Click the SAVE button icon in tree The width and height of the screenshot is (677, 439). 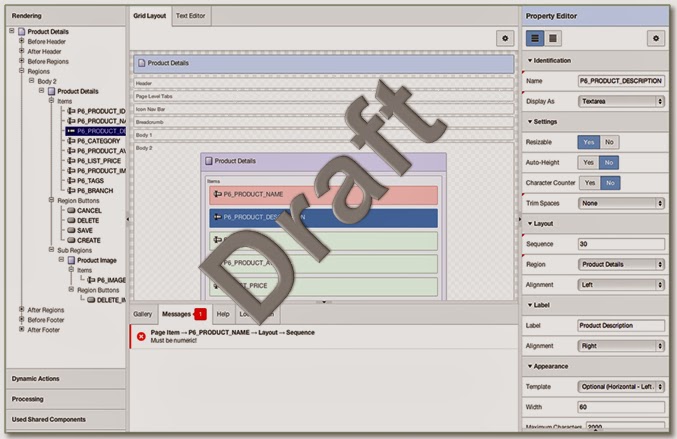tap(71, 230)
